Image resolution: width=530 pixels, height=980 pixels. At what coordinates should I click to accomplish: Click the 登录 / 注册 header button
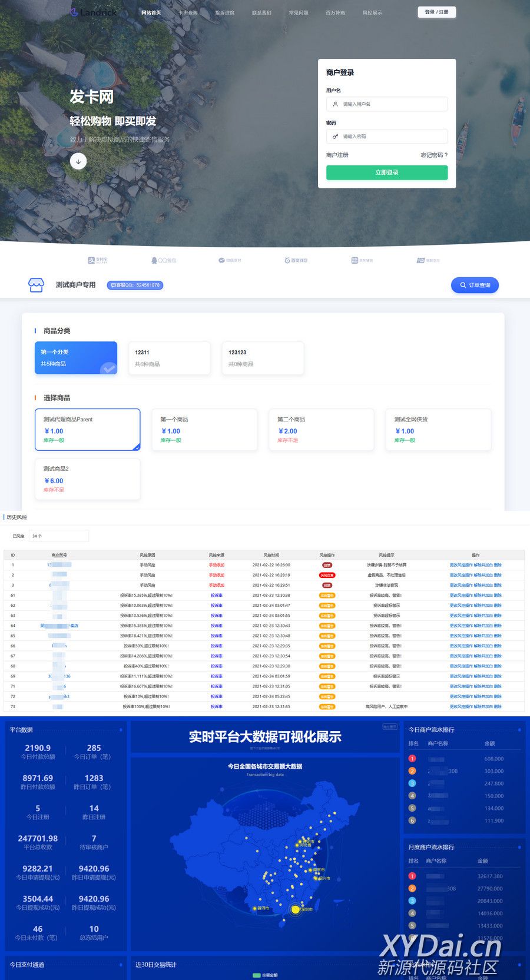tap(436, 12)
